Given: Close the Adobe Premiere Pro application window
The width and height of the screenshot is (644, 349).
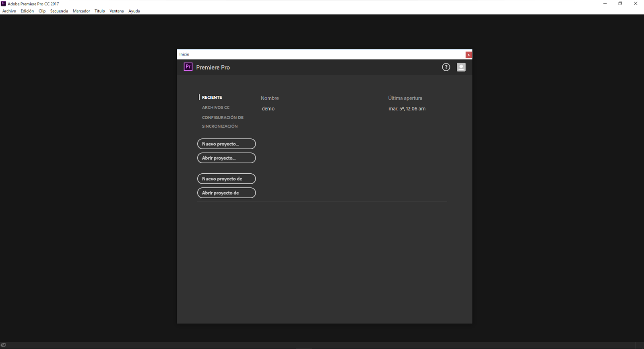Looking at the screenshot, I should [x=636, y=4].
